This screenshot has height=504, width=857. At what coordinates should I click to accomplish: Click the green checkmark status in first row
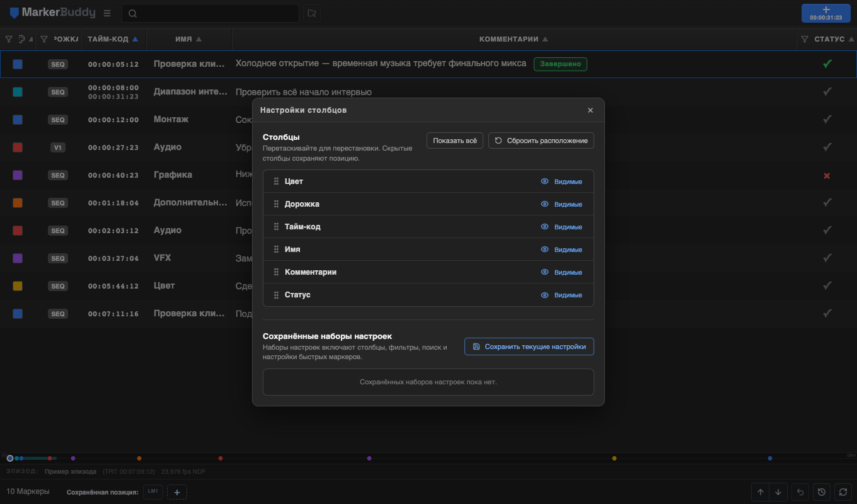(827, 64)
